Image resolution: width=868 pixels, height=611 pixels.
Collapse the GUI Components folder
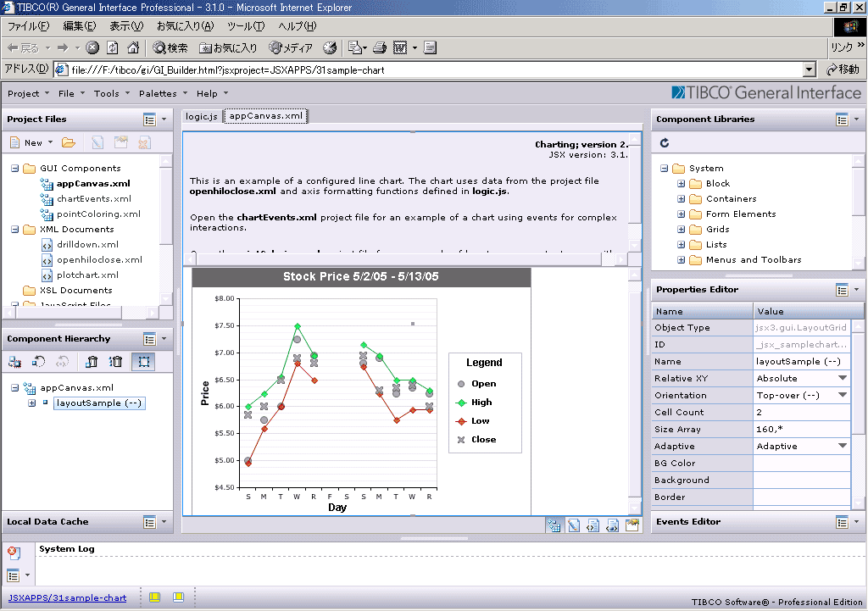pyautogui.click(x=15, y=169)
